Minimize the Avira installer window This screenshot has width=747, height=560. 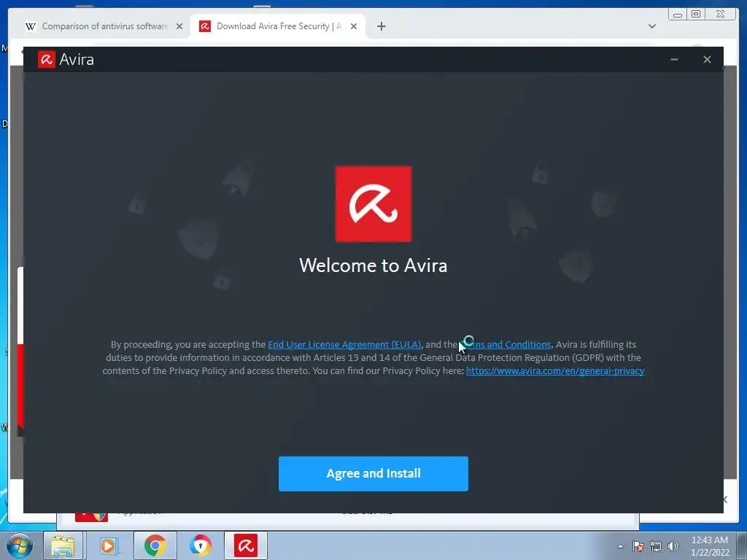pyautogui.click(x=674, y=60)
